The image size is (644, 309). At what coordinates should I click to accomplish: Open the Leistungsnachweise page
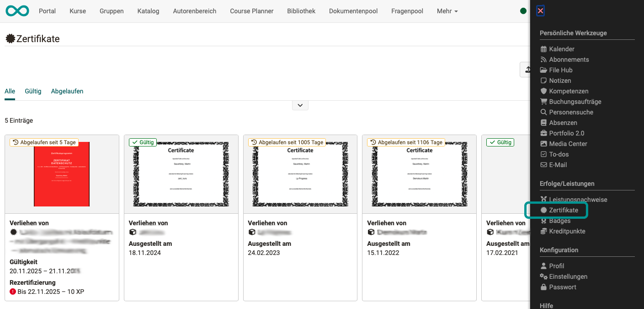pyautogui.click(x=577, y=199)
